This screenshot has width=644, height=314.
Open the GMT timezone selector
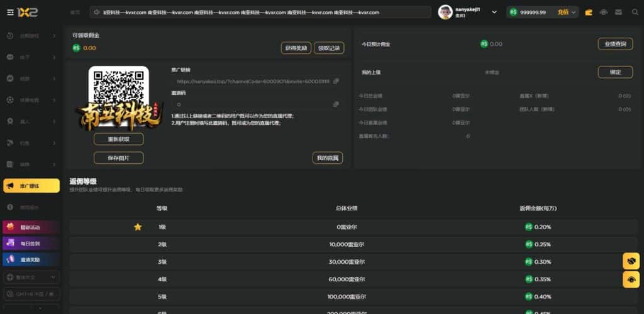pos(31,294)
